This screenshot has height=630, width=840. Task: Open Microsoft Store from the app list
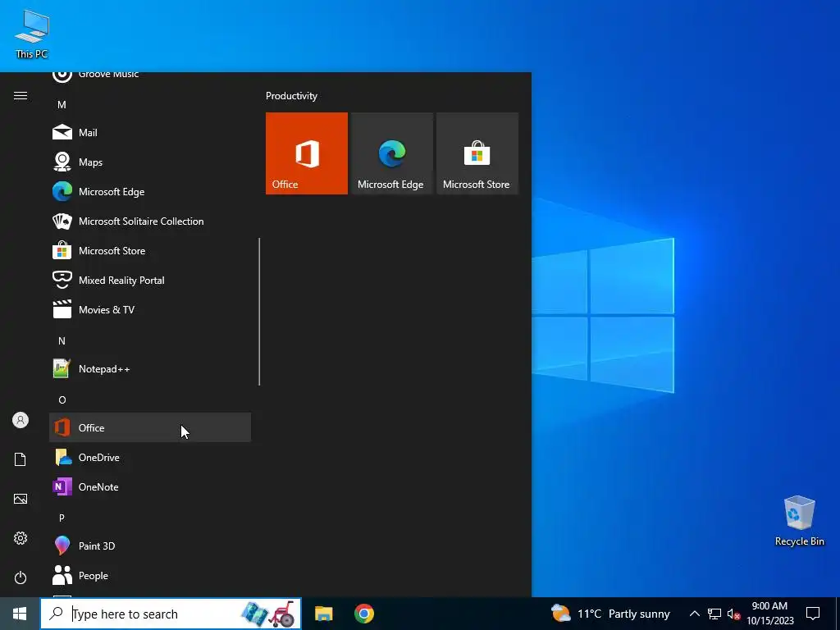tap(150, 250)
